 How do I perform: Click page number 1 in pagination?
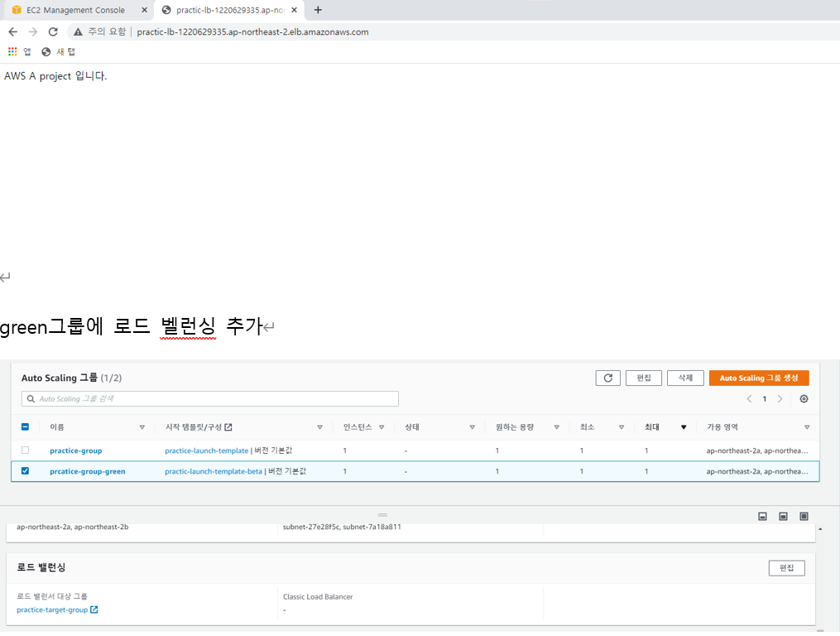coord(765,399)
